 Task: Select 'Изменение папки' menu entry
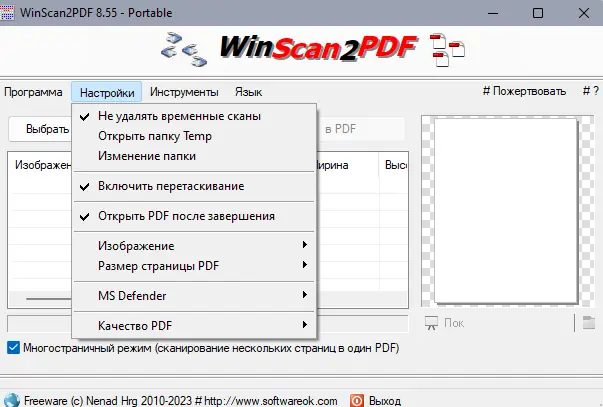coord(194,156)
